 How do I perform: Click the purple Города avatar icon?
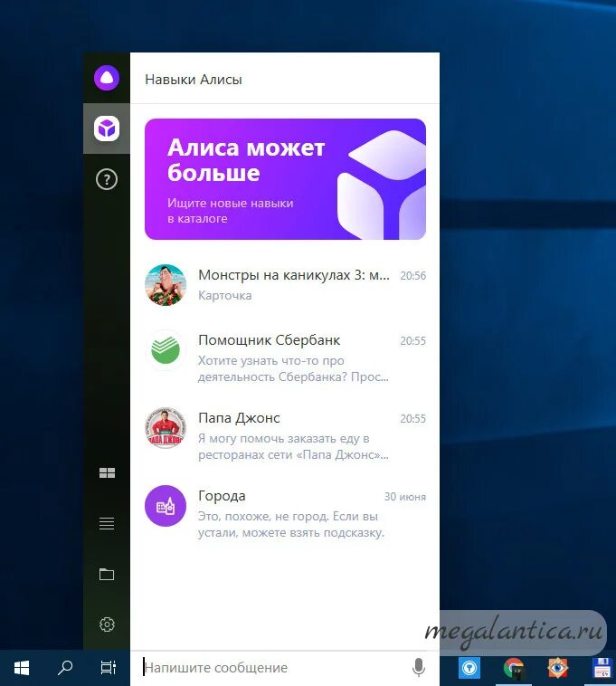click(166, 506)
